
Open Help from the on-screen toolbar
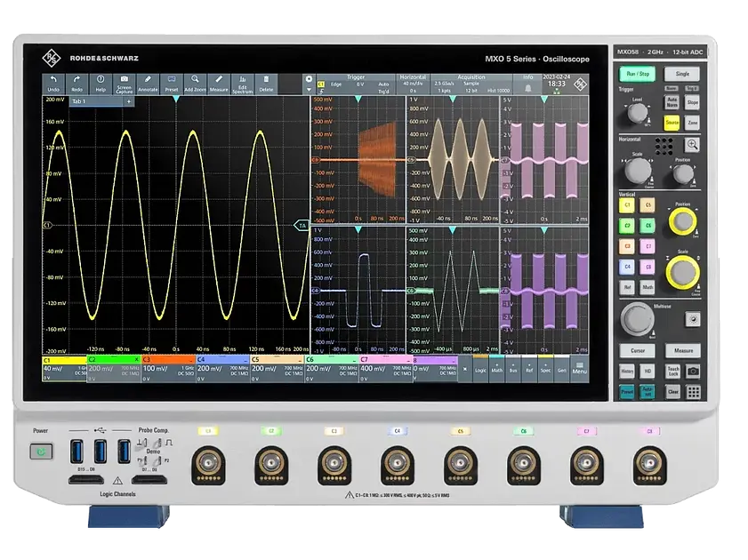(101, 84)
